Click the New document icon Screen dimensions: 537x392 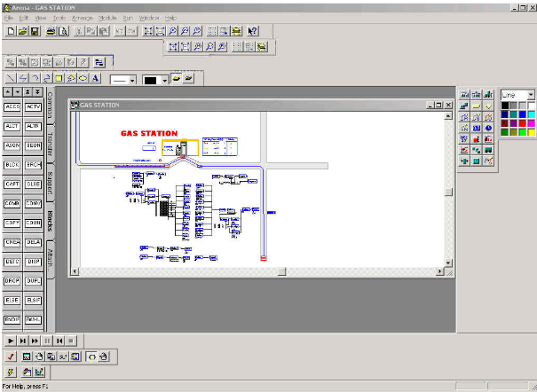[x=11, y=31]
